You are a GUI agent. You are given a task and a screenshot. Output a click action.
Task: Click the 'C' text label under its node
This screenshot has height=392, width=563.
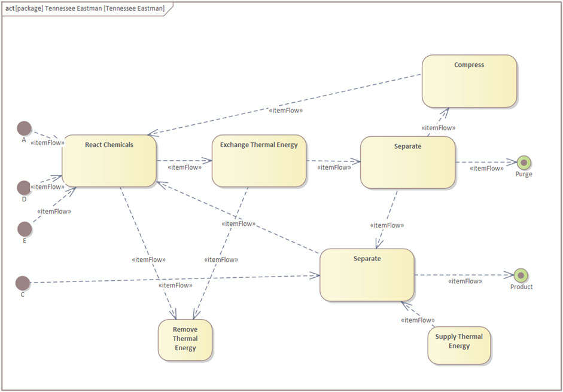pos(23,295)
